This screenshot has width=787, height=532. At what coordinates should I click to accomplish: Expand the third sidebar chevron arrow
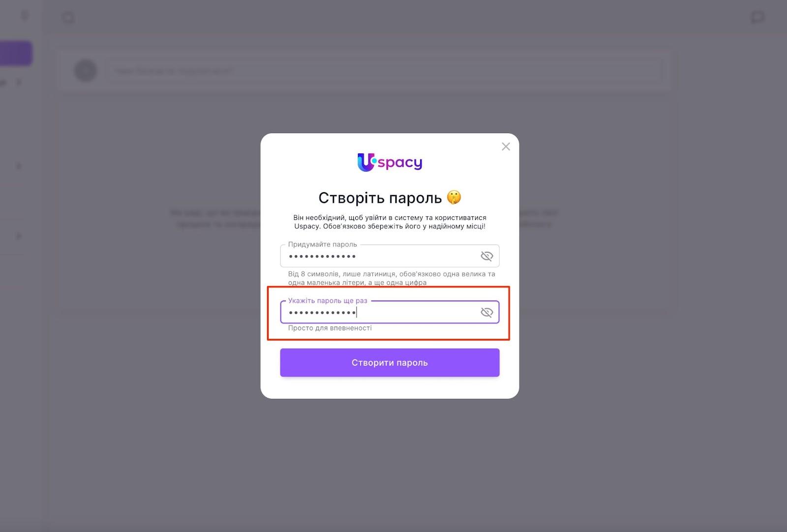pos(19,236)
